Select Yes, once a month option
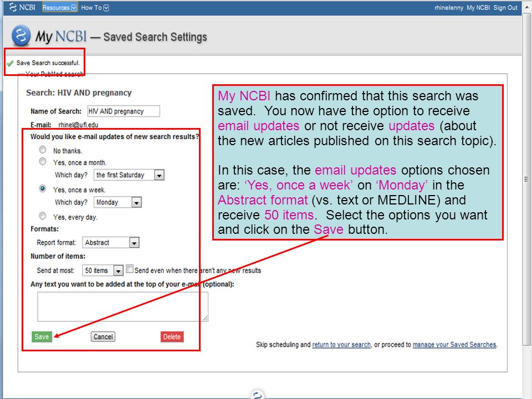532x399 pixels. [x=43, y=161]
